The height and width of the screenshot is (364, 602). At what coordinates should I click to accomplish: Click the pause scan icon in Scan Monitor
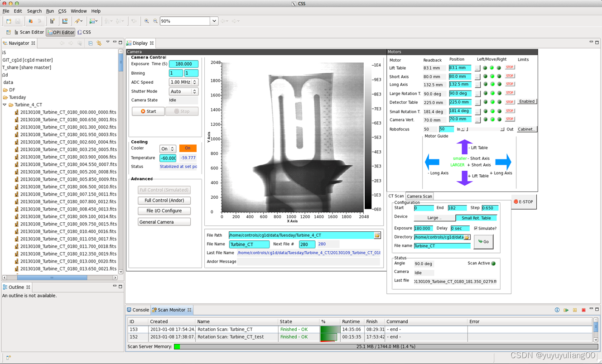(575, 310)
